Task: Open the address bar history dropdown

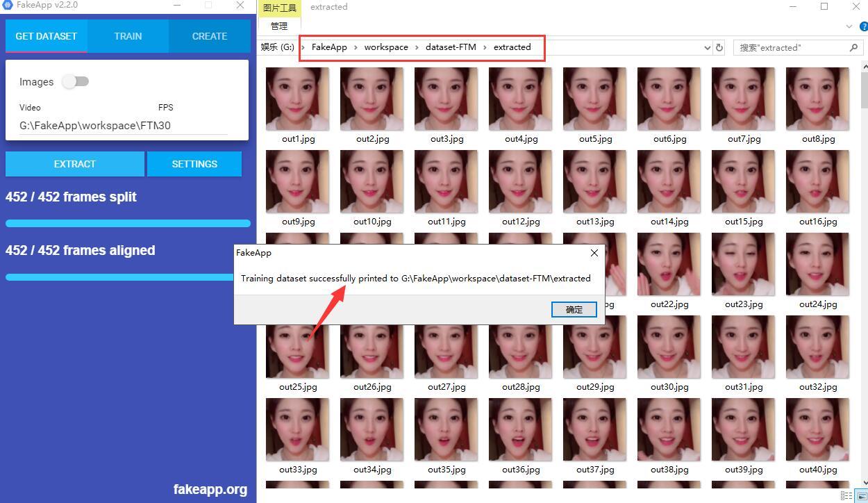Action: point(707,48)
